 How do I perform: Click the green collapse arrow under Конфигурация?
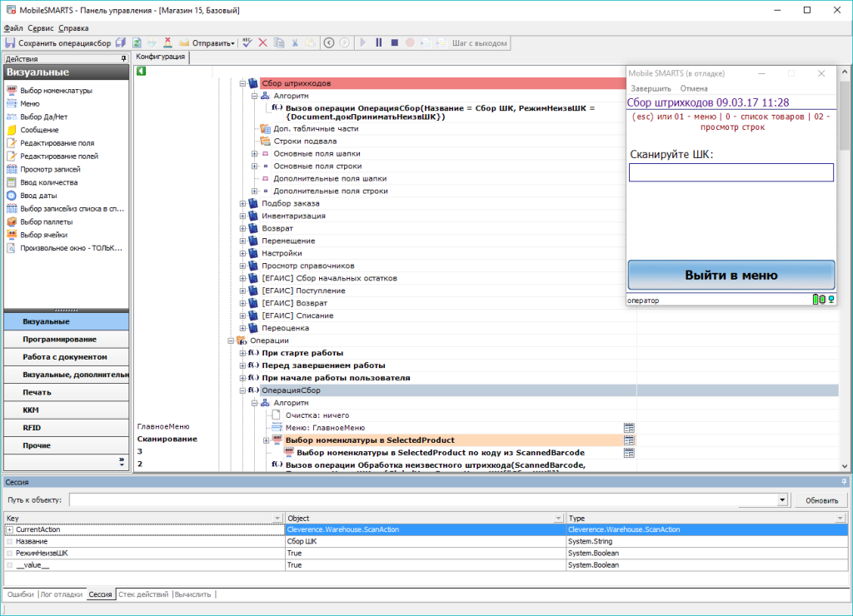point(142,71)
